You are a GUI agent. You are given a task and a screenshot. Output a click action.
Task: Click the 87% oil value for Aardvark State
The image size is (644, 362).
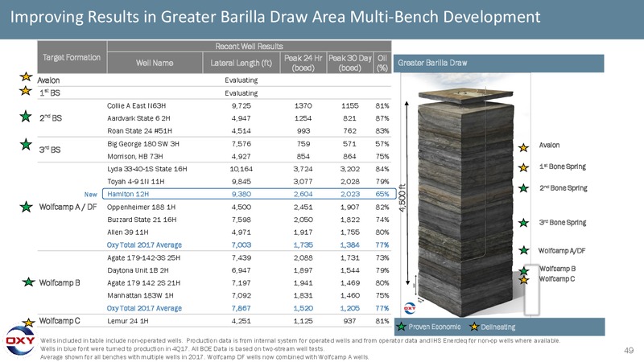(382, 118)
